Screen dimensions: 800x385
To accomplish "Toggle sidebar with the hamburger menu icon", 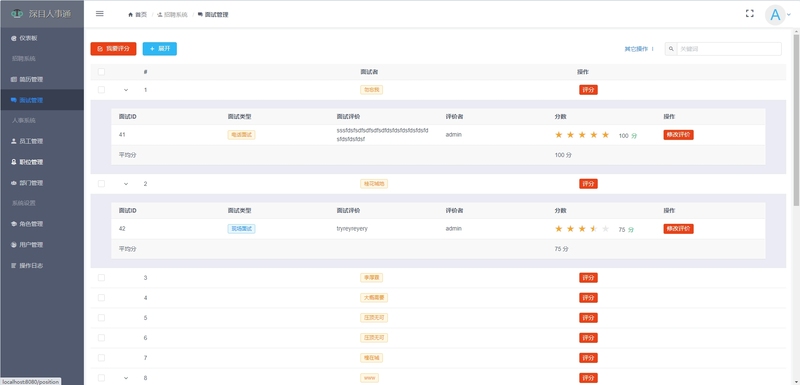I will [x=99, y=14].
